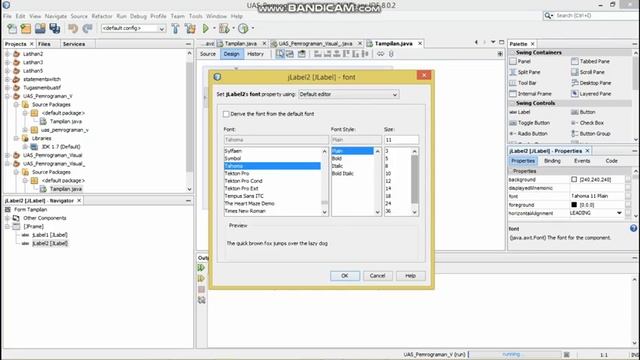
Task: Select the Check Box component in Palette
Action: 587,123
